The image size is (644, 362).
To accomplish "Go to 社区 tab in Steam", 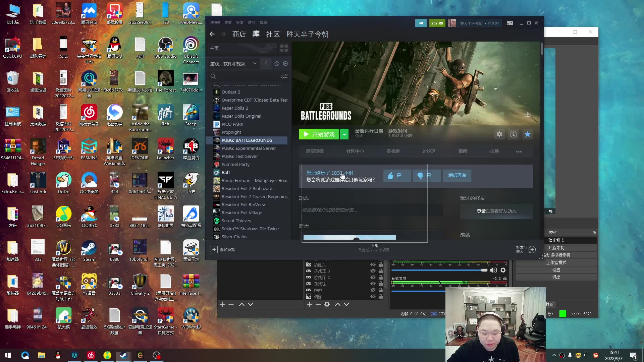I will pyautogui.click(x=273, y=34).
